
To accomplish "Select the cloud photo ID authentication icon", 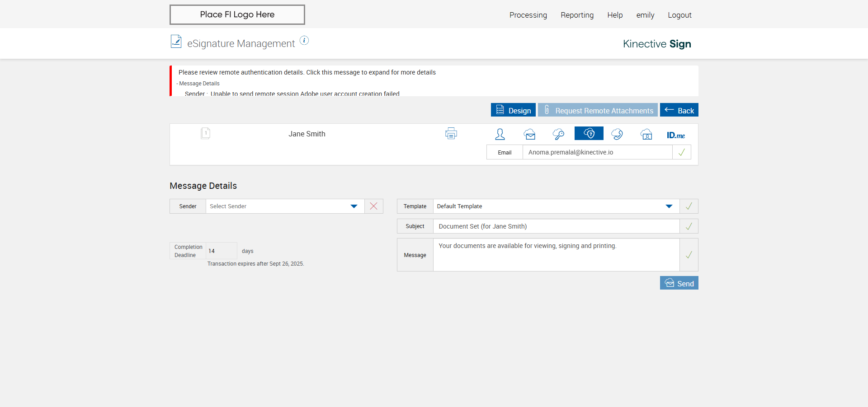I will click(x=646, y=134).
